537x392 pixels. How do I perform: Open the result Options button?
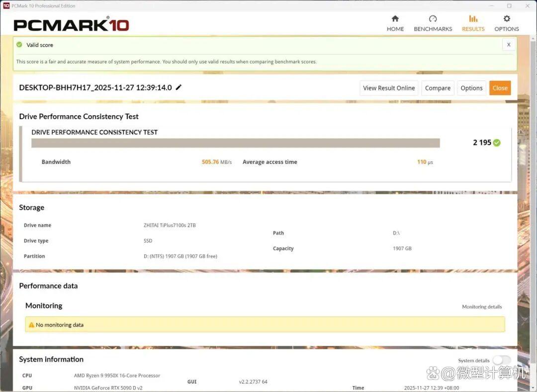(x=471, y=88)
